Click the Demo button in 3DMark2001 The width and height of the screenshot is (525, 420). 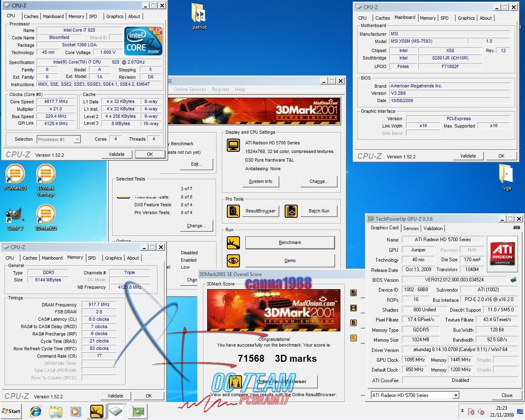(x=290, y=260)
